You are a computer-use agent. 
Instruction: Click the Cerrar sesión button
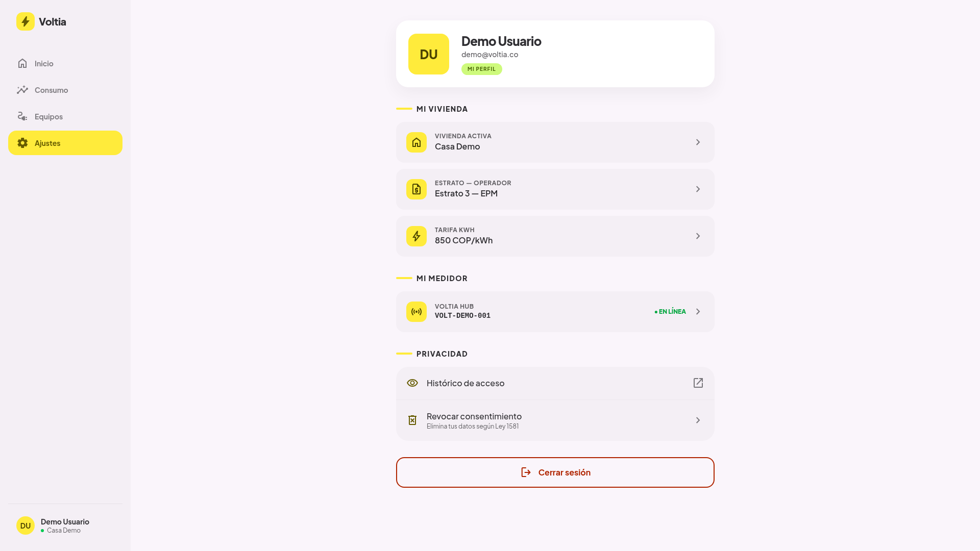coord(555,472)
